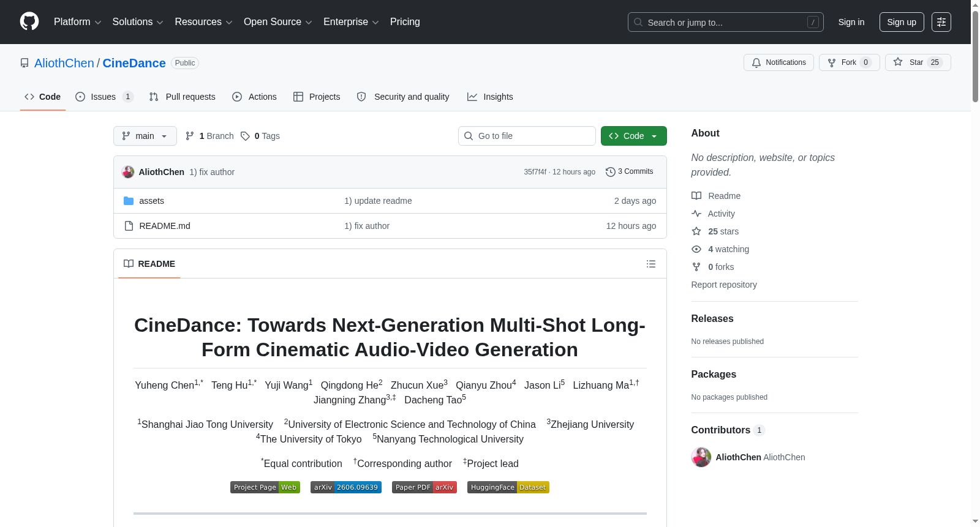Viewport: 980px width, 527px height.
Task: Expand the Platform menu
Action: pos(78,22)
